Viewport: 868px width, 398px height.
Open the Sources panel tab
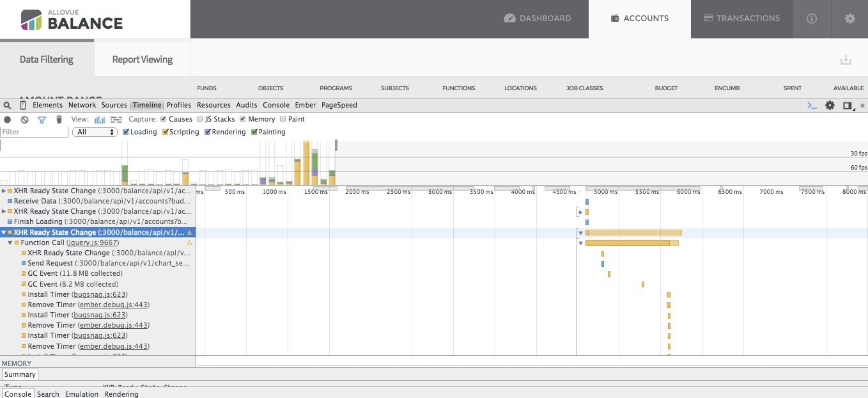pos(114,105)
